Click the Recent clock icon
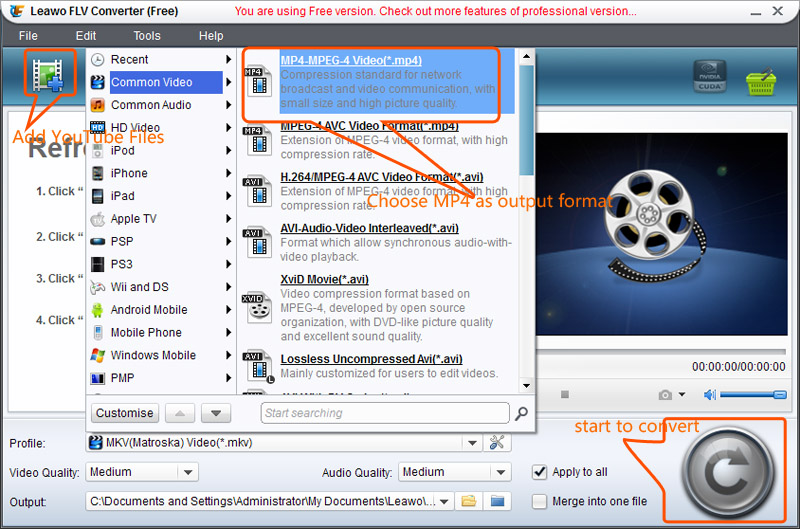 pyautogui.click(x=97, y=60)
